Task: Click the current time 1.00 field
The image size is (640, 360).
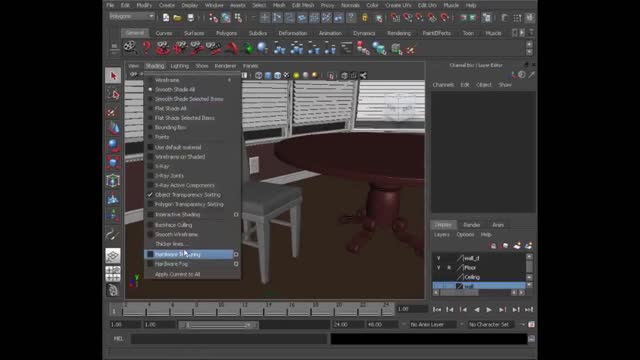Action: point(411,309)
